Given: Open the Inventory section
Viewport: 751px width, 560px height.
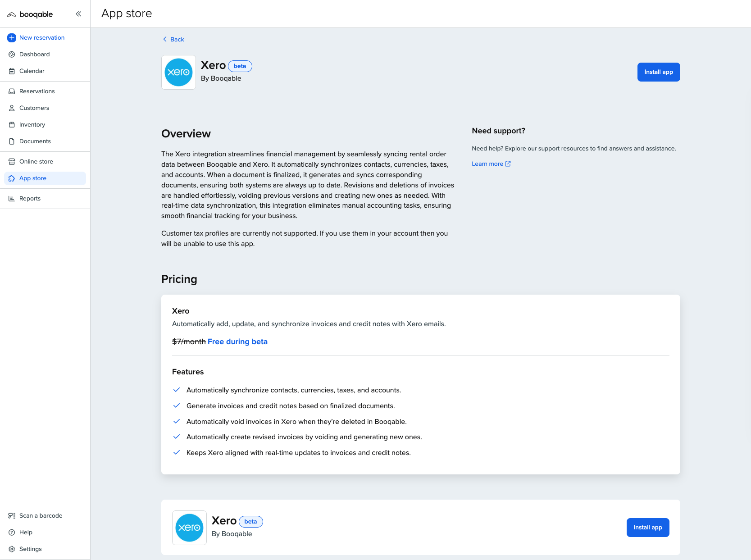Looking at the screenshot, I should click(x=32, y=125).
